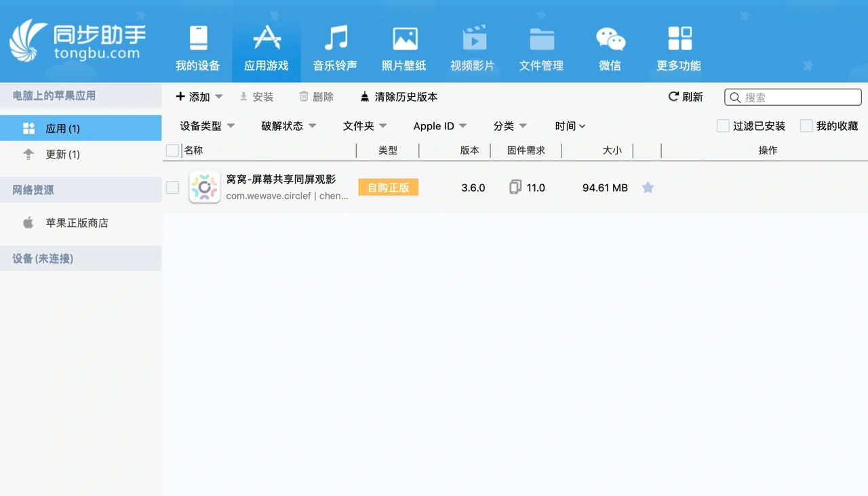The image size is (868, 496).
Task: Enable the 过滤已安装 filter
Action: click(722, 125)
